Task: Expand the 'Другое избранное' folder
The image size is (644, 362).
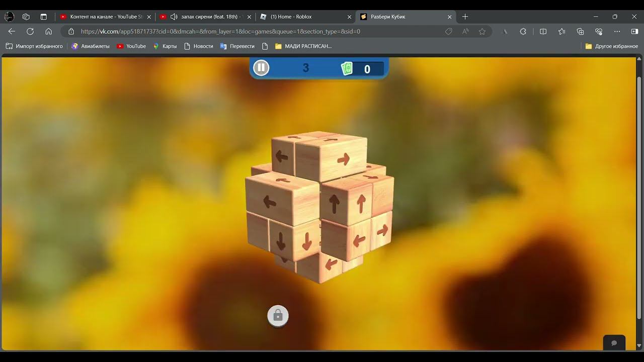Action: coord(612,46)
